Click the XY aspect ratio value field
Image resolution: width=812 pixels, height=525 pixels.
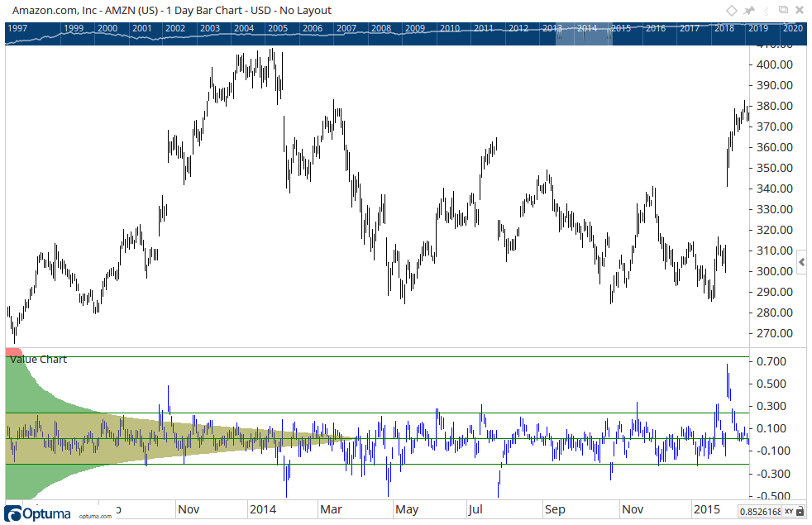pyautogui.click(x=760, y=512)
